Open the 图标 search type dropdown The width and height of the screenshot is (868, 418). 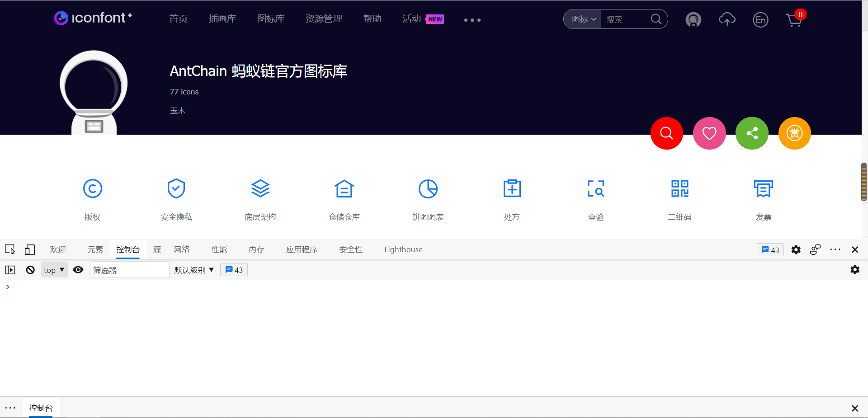point(583,19)
